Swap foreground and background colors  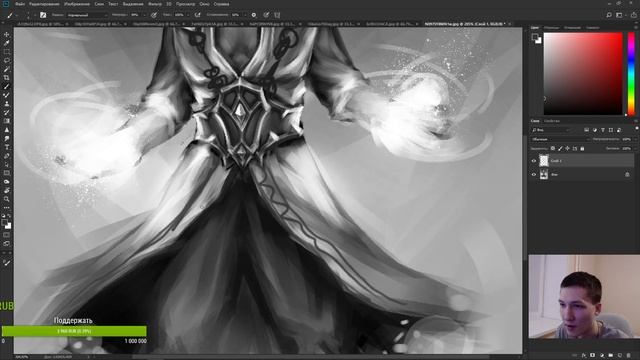pos(9,216)
